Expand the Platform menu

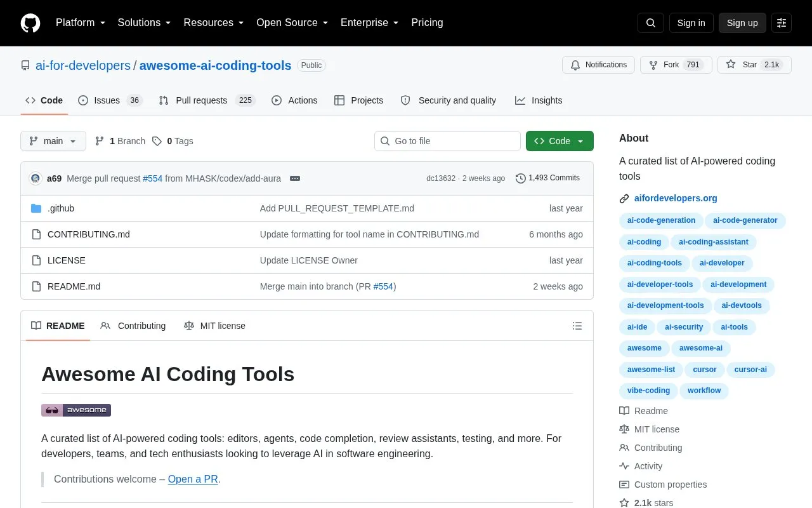pyautogui.click(x=81, y=23)
